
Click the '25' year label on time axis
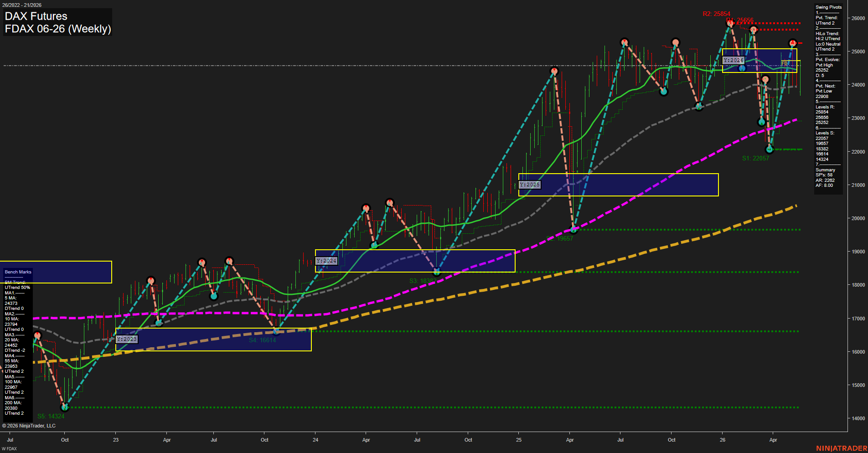coord(519,440)
